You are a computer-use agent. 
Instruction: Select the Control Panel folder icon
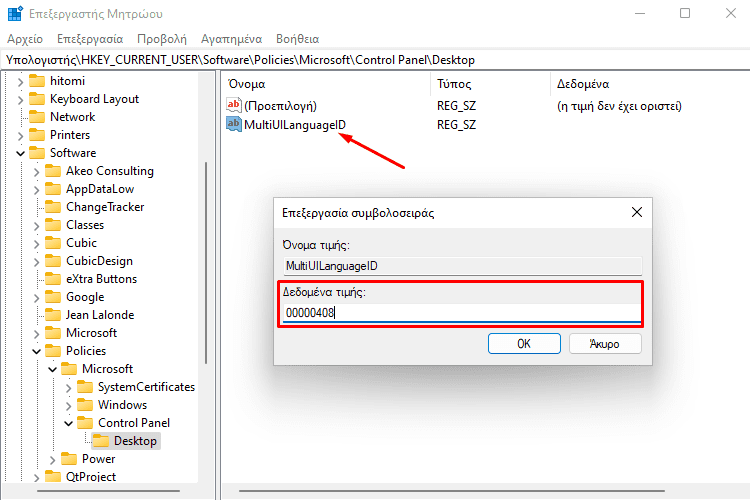coord(85,423)
